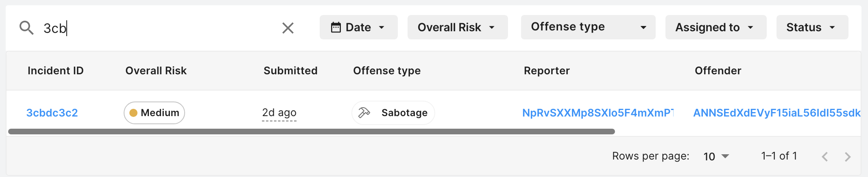
Task: Sort by Submitted column header
Action: click(290, 71)
